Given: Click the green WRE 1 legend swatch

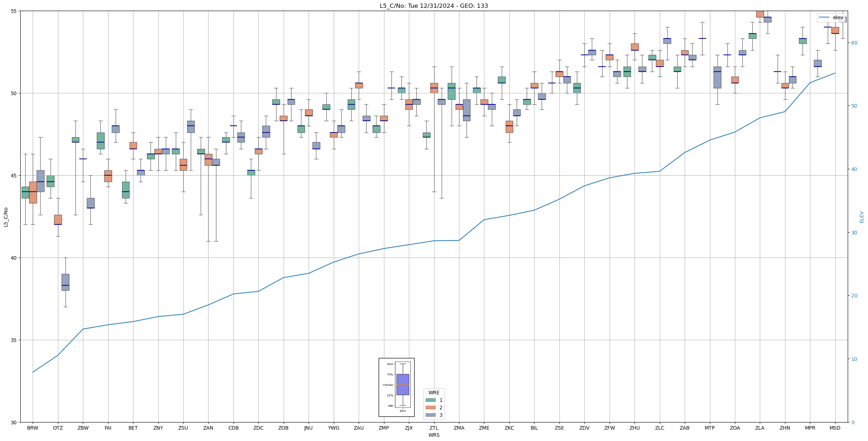Looking at the screenshot, I should [x=430, y=400].
